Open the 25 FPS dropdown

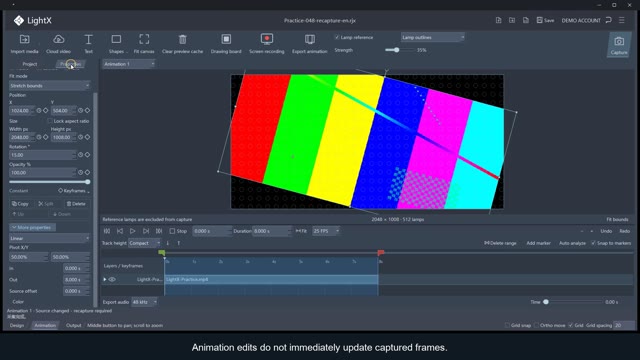(x=326, y=231)
